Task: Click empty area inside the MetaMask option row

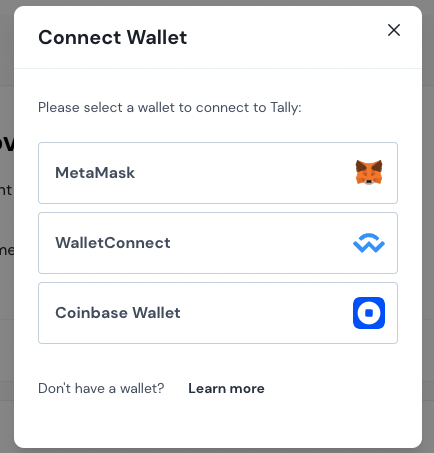Action: coord(243,173)
